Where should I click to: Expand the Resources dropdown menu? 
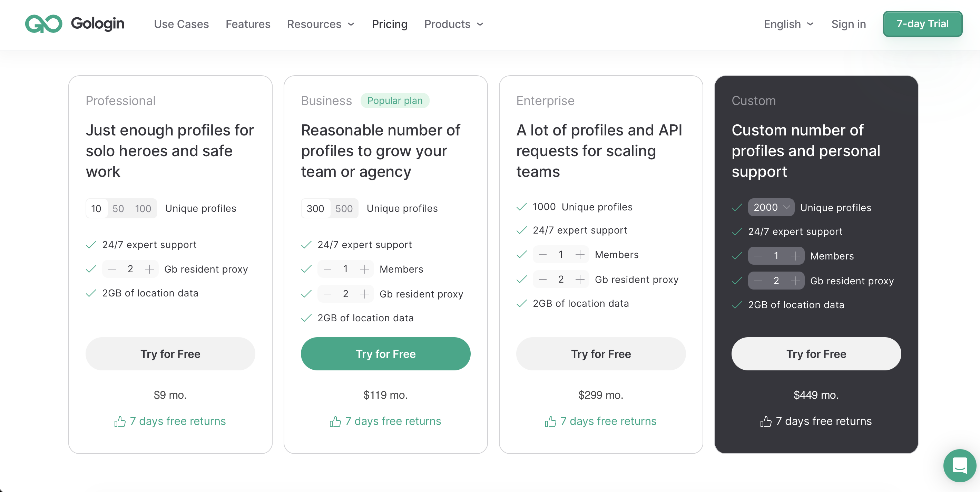[x=321, y=24]
